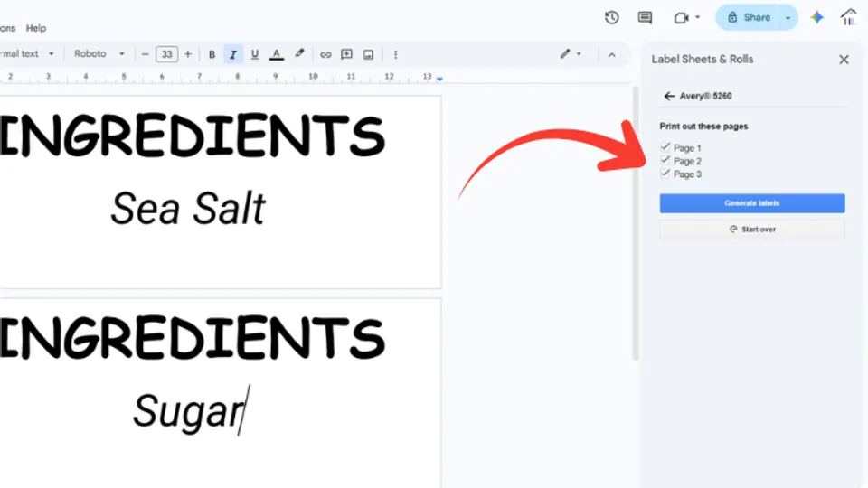Image resolution: width=868 pixels, height=488 pixels.
Task: Click the Avery 5260 label text
Action: click(706, 97)
